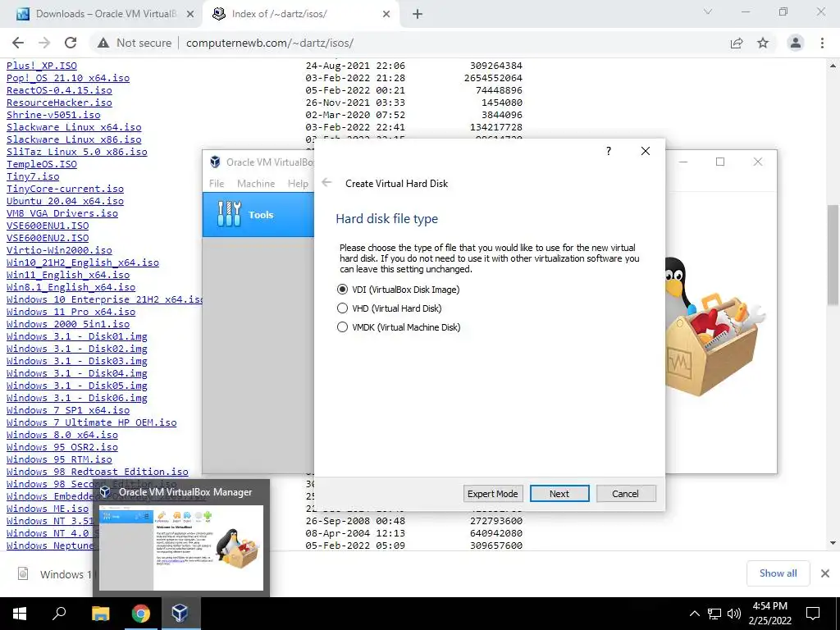Image resolution: width=840 pixels, height=630 pixels.
Task: Go back with wizard back arrow
Action: pos(326,183)
